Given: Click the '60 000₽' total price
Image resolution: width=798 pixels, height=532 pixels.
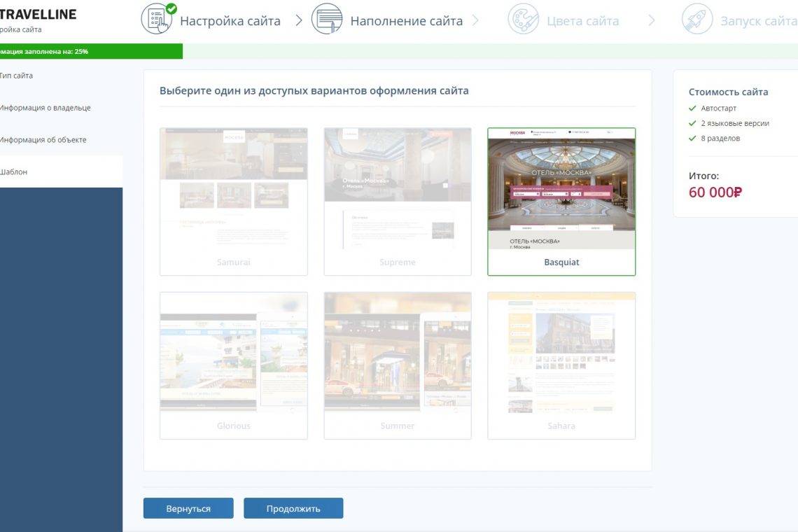Looking at the screenshot, I should 715,192.
